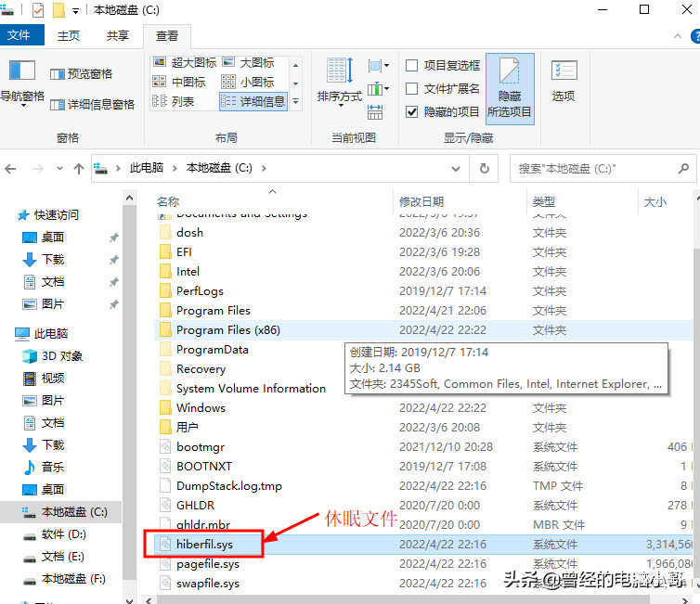The width and height of the screenshot is (700, 604).
Task: Select 此电脑 in navigation pane
Action: coord(50,334)
